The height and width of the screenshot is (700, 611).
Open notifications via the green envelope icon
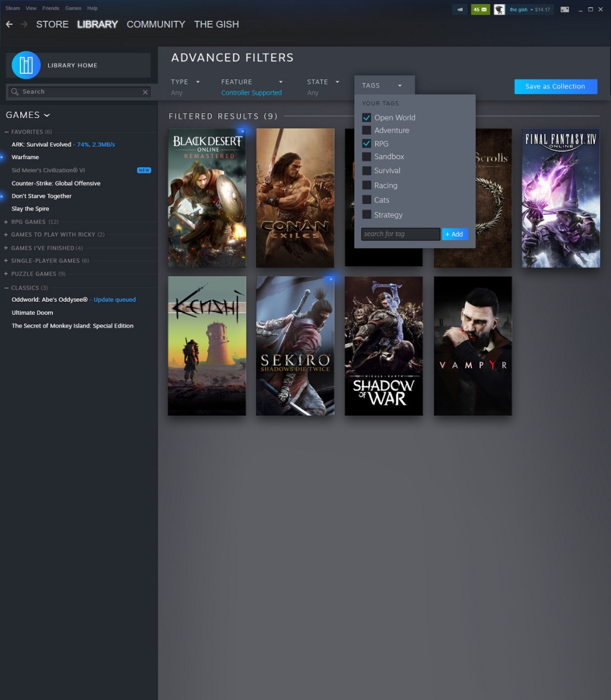[480, 10]
